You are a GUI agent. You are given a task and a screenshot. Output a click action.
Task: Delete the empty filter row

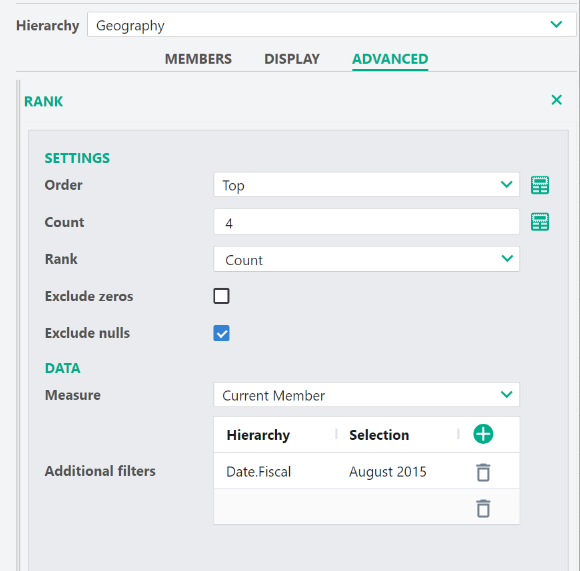tap(483, 508)
